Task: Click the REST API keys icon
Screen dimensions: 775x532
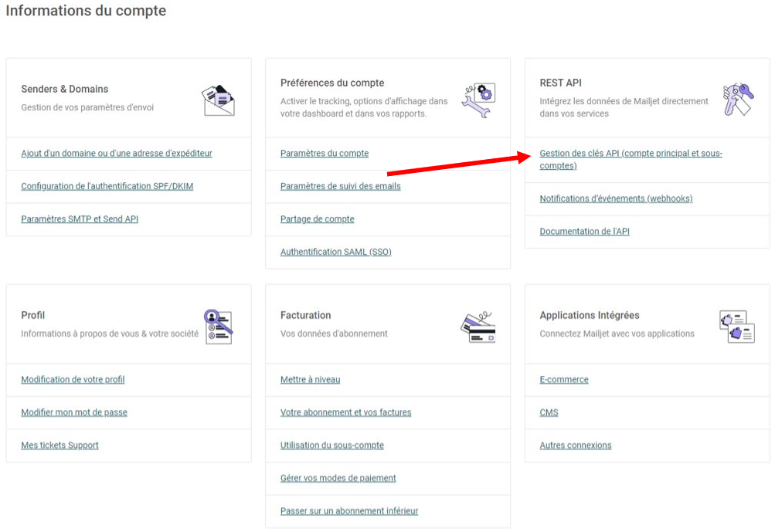Action: point(738,100)
